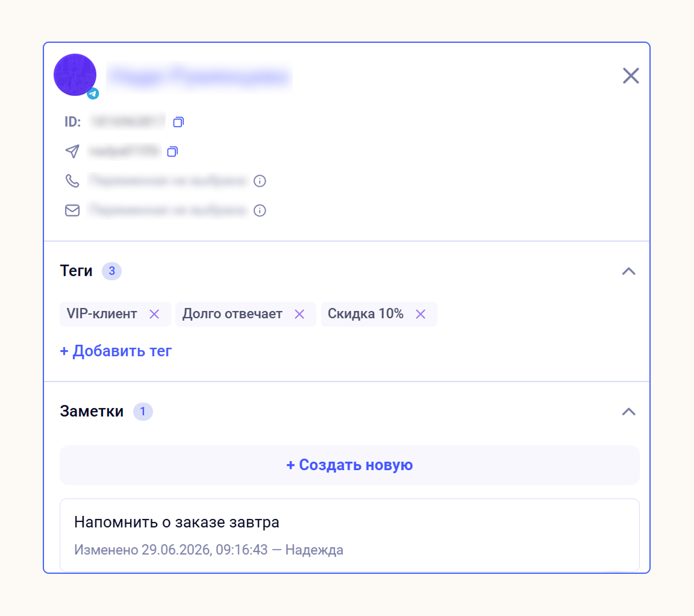Open the note Напомнить о заказе завтра

[x=349, y=535]
